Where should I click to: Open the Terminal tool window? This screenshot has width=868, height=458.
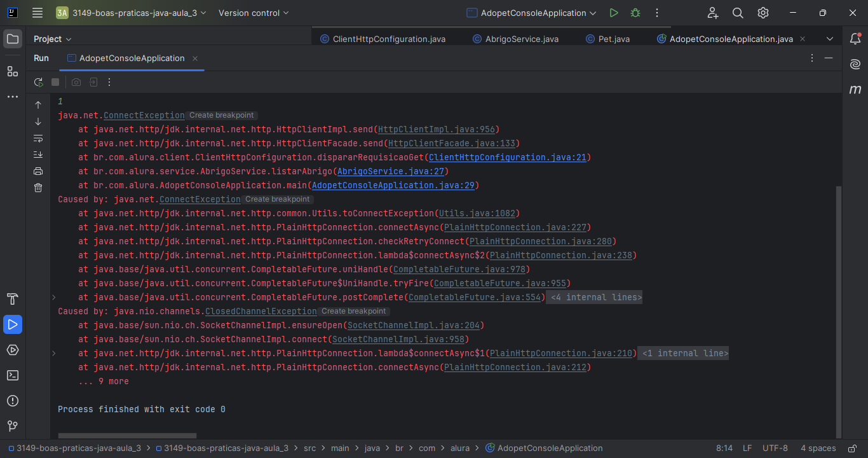(x=13, y=375)
